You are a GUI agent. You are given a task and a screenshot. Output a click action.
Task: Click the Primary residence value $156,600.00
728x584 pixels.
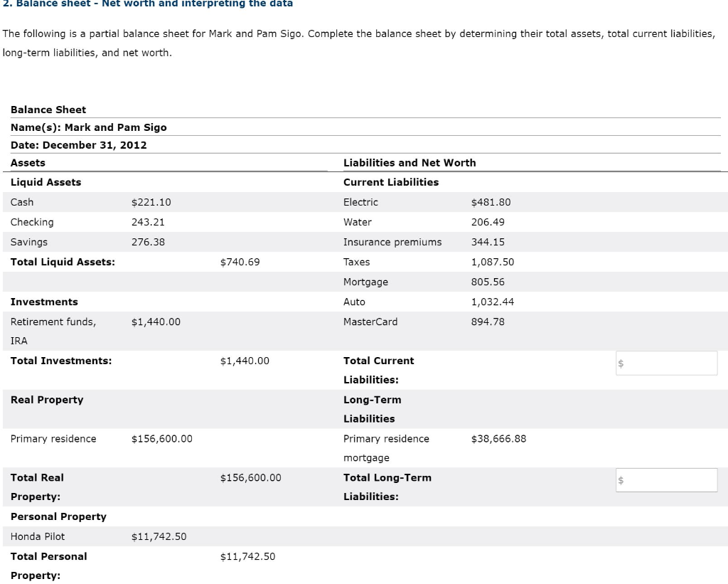[163, 439]
